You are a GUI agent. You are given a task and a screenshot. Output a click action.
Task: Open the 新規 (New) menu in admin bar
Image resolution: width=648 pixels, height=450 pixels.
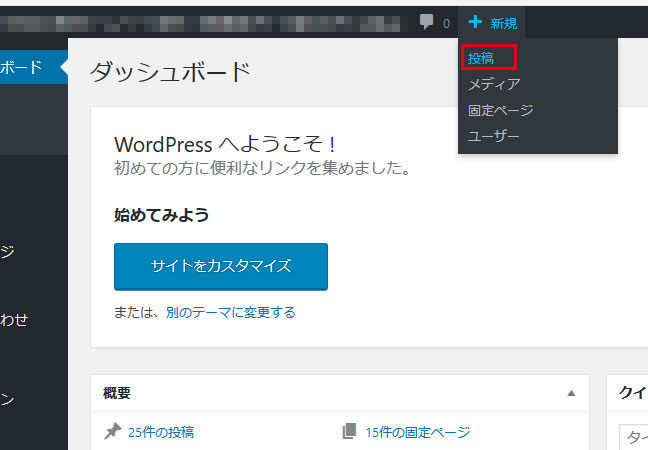tap(492, 23)
